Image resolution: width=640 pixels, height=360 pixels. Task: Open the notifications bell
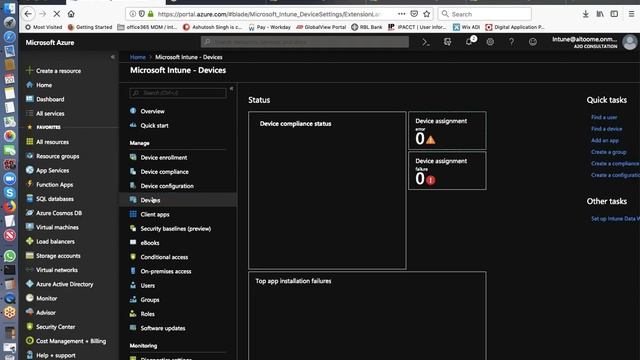coord(470,42)
